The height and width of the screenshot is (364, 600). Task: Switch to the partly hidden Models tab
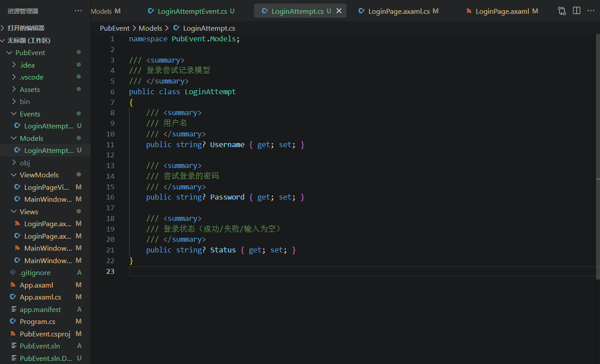105,11
